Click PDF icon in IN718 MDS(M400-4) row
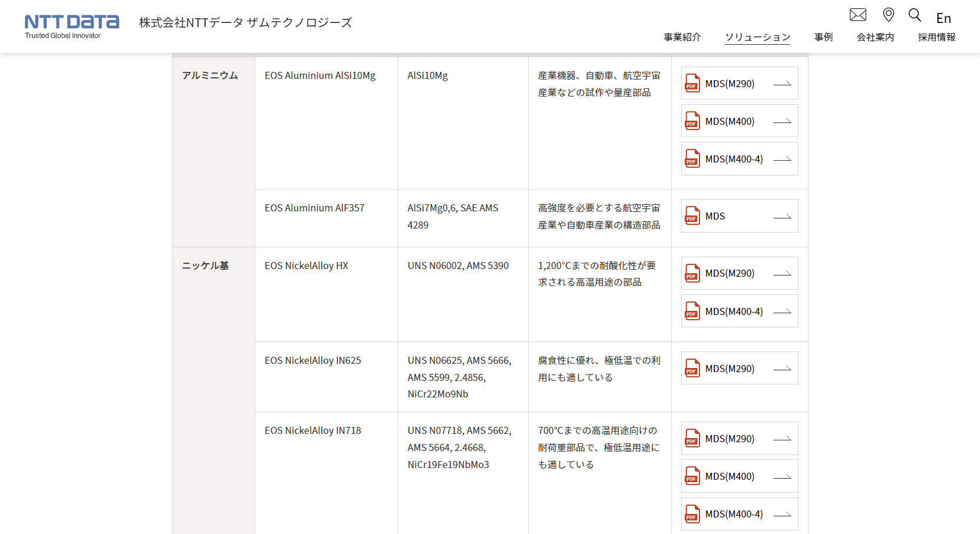The image size is (980, 534). (x=692, y=514)
